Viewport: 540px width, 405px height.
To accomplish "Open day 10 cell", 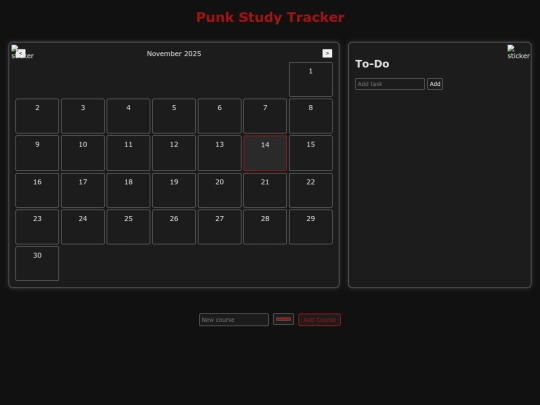I will pos(83,153).
